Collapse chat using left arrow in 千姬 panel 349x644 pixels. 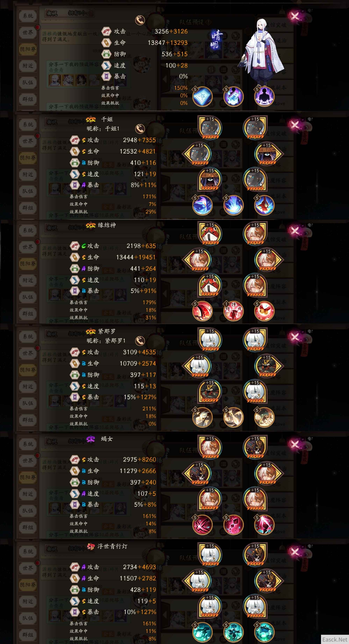coord(165,187)
